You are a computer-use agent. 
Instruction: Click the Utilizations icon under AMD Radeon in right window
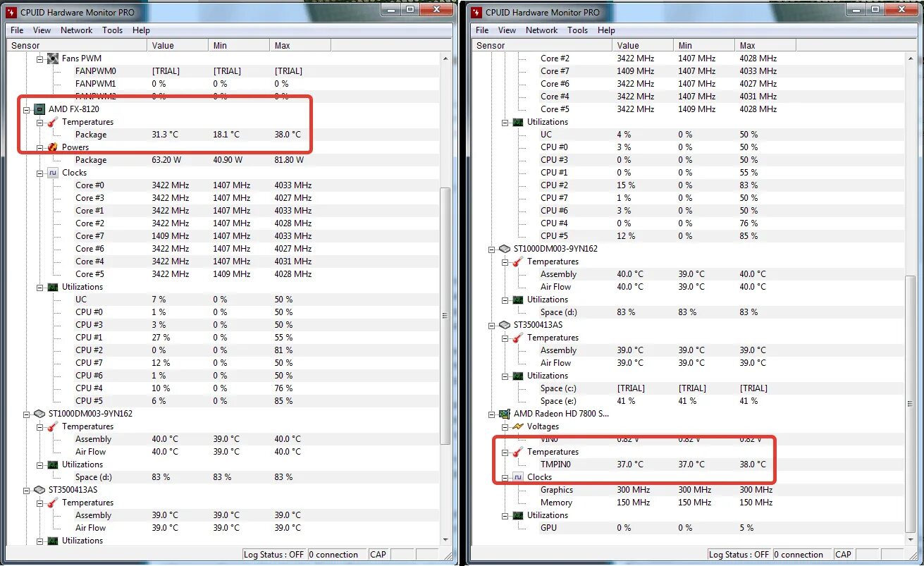coord(518,515)
